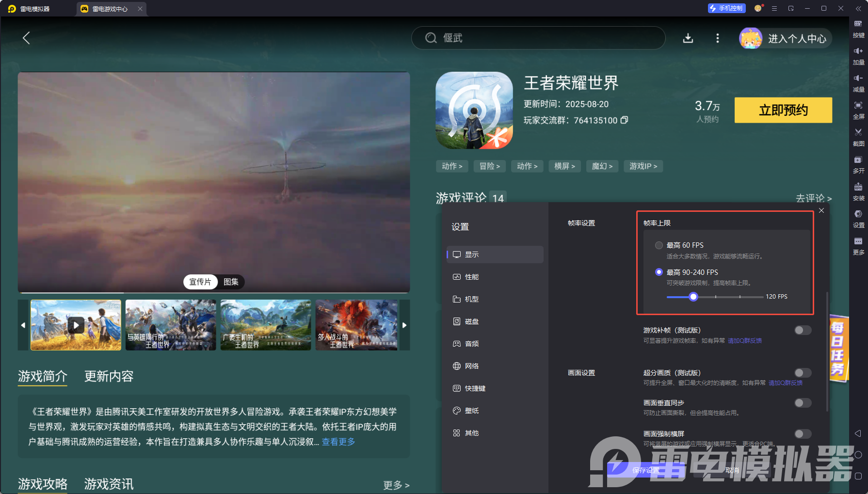The height and width of the screenshot is (494, 868).
Task: Click the 立即预约 reserve button
Action: click(x=783, y=110)
